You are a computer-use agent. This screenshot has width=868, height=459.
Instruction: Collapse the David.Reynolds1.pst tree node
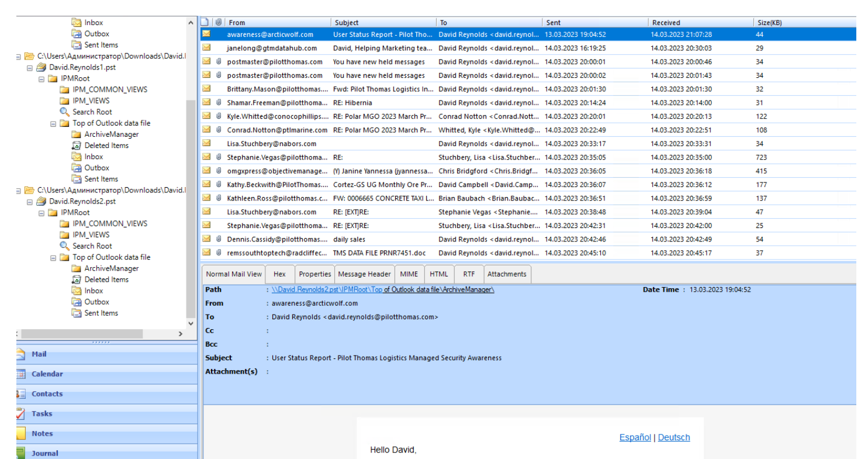point(30,67)
